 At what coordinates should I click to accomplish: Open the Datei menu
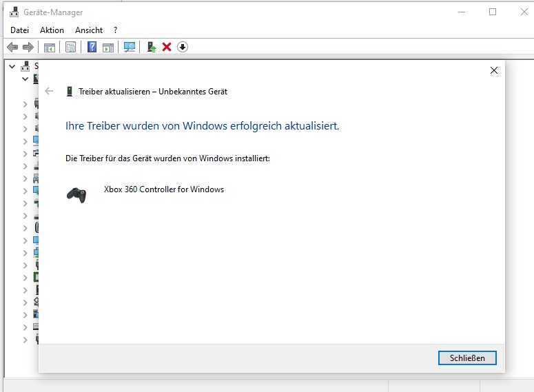tap(20, 30)
